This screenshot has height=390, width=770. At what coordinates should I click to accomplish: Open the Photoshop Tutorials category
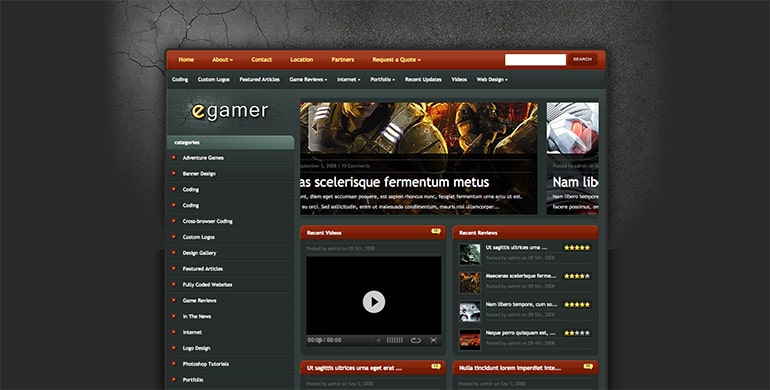point(206,364)
